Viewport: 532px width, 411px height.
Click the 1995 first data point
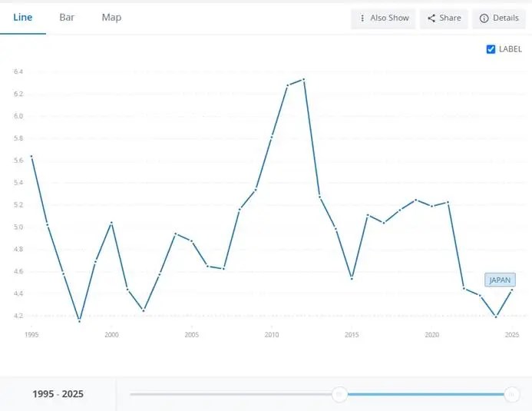31,156
